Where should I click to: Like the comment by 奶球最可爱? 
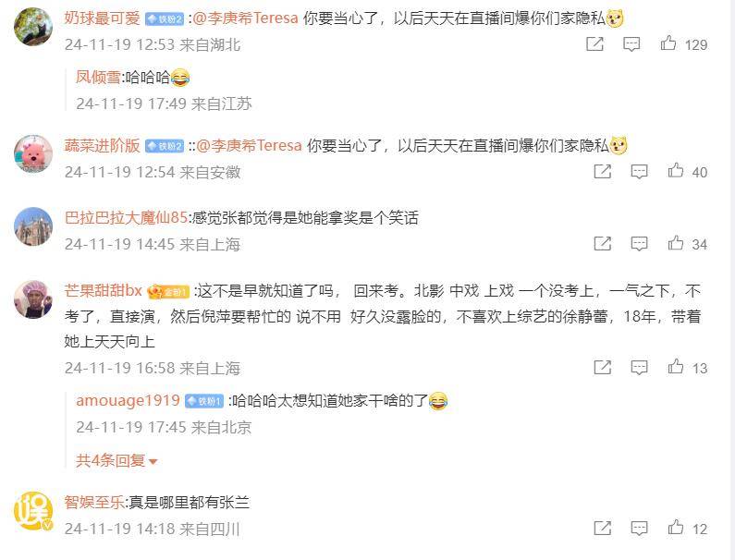[x=668, y=43]
